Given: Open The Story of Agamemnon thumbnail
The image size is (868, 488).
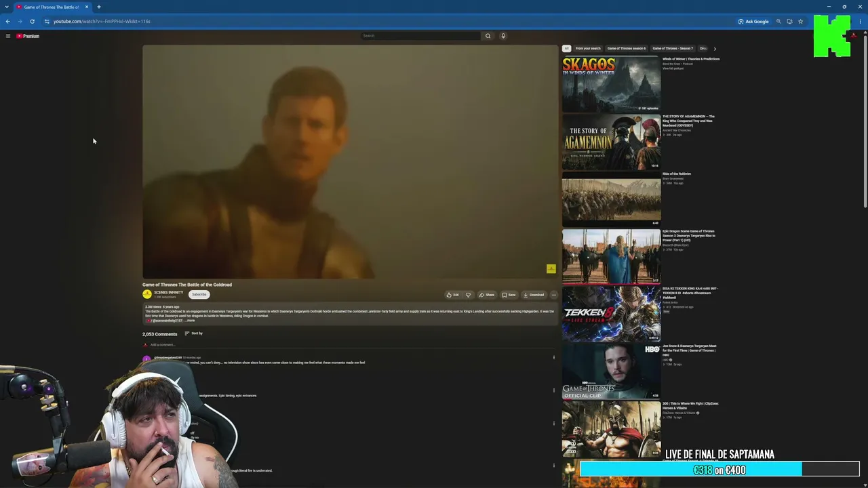Looking at the screenshot, I should (611, 142).
